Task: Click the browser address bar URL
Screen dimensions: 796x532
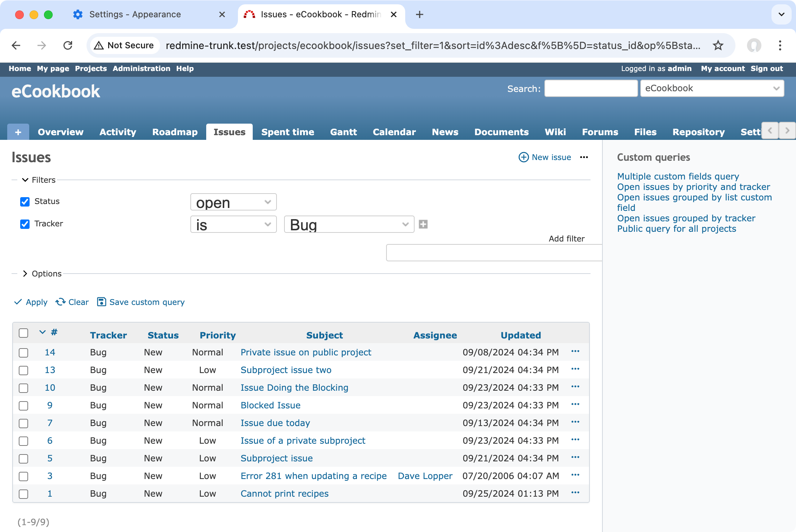Action: (x=433, y=45)
